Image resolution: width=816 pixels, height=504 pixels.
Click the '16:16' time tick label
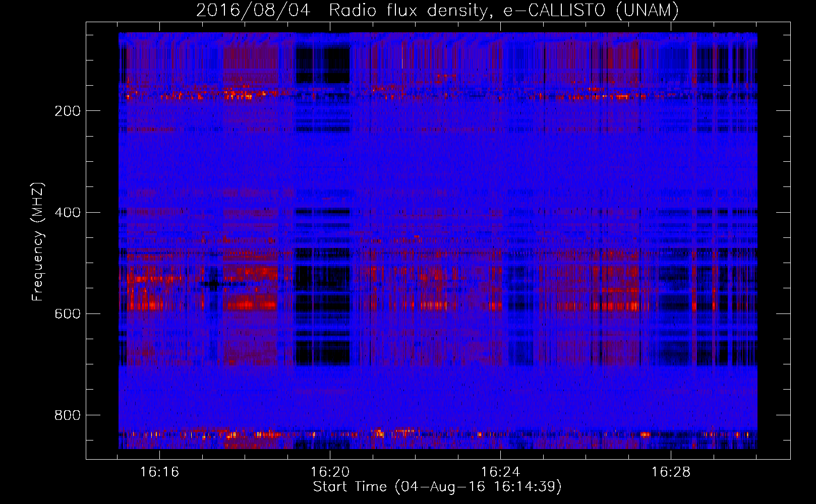pos(160,472)
